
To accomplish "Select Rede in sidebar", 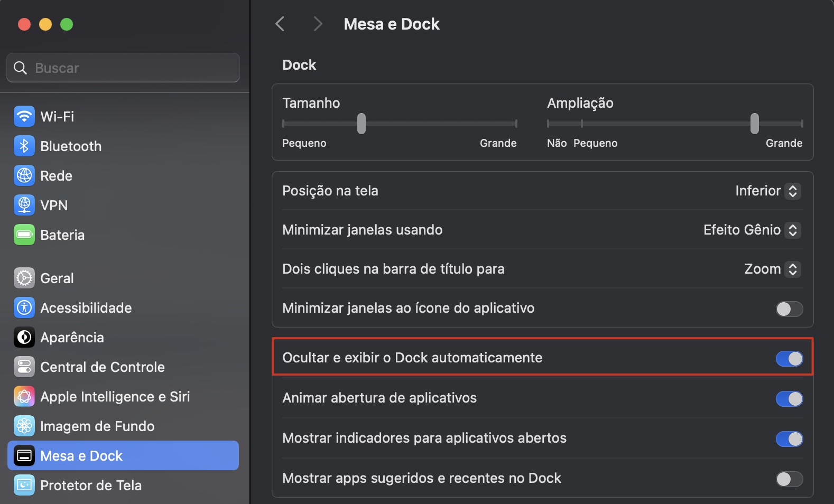I will click(123, 175).
